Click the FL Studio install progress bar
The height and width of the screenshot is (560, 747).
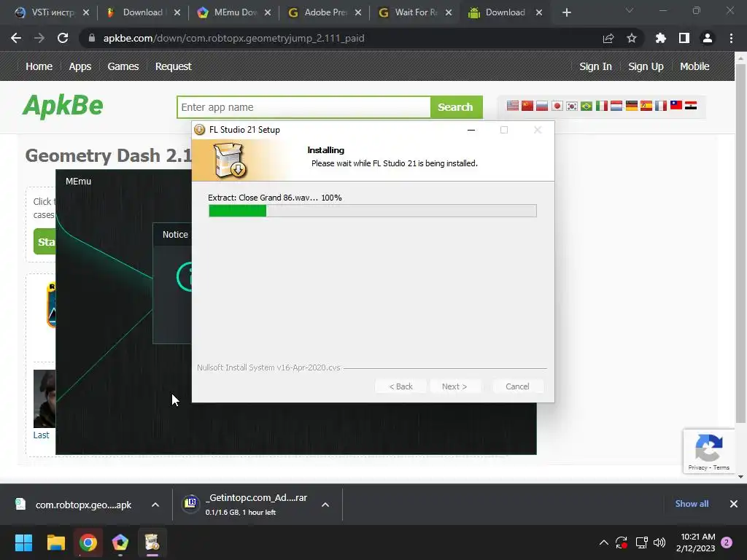(x=373, y=211)
